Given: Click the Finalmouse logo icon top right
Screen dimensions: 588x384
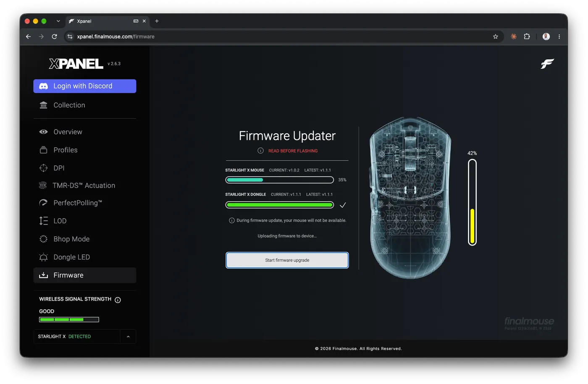Looking at the screenshot, I should point(547,64).
